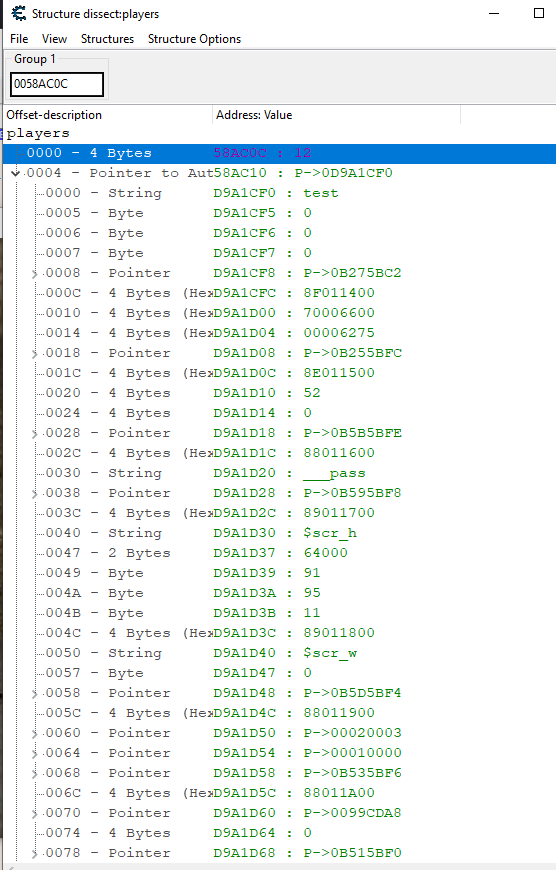Viewport: 556px width, 870px height.
Task: Maximize the Structure dissect window
Action: pyautogui.click(x=539, y=13)
